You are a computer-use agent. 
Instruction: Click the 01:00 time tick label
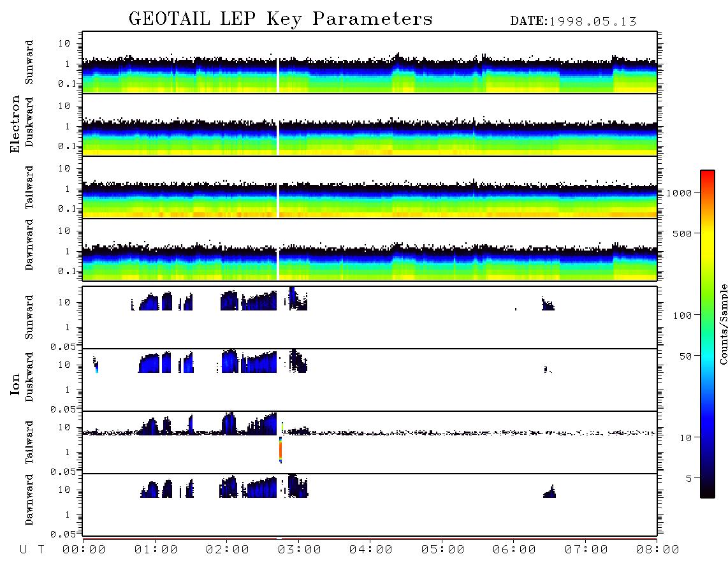pyautogui.click(x=156, y=550)
